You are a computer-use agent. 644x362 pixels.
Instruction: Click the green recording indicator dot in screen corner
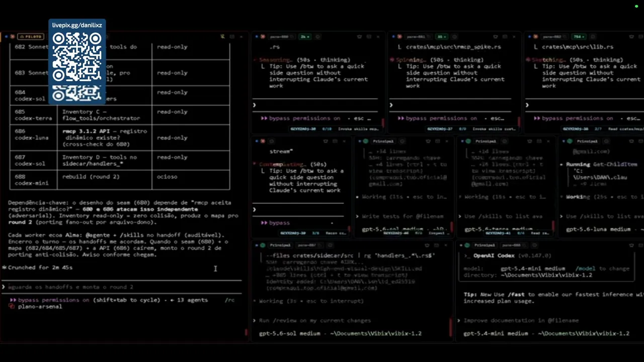tap(636, 7)
